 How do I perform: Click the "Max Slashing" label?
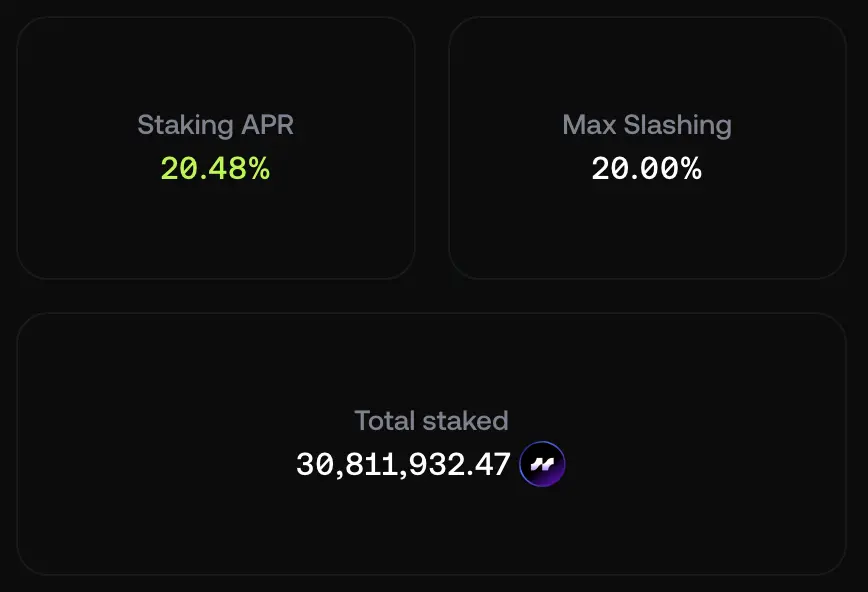point(646,125)
